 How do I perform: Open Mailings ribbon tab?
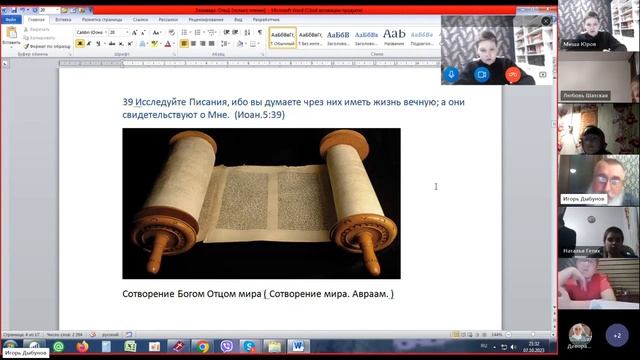click(168, 19)
